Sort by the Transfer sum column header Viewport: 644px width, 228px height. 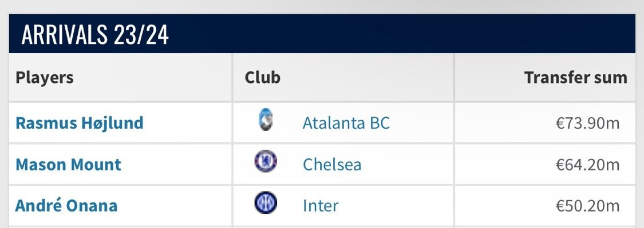click(576, 77)
